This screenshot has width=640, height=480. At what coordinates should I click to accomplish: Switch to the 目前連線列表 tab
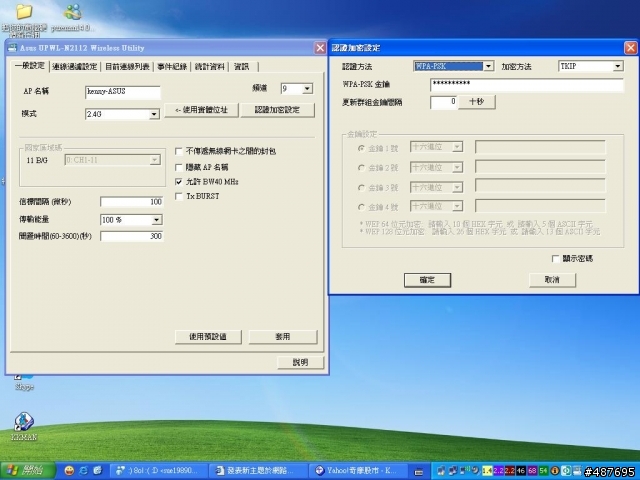tap(127, 67)
